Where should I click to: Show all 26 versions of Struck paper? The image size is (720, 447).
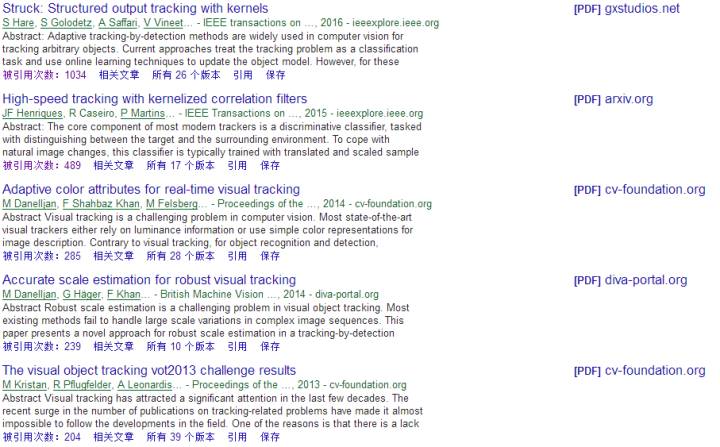click(x=186, y=75)
